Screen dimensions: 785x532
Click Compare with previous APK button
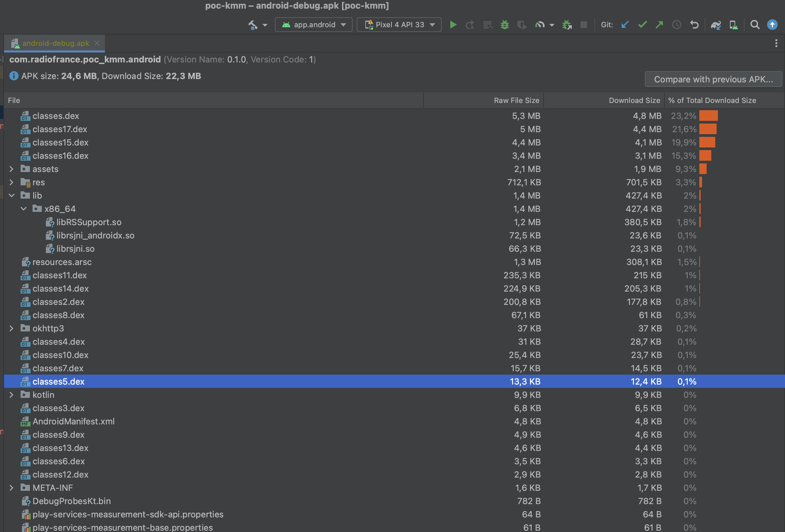click(713, 79)
